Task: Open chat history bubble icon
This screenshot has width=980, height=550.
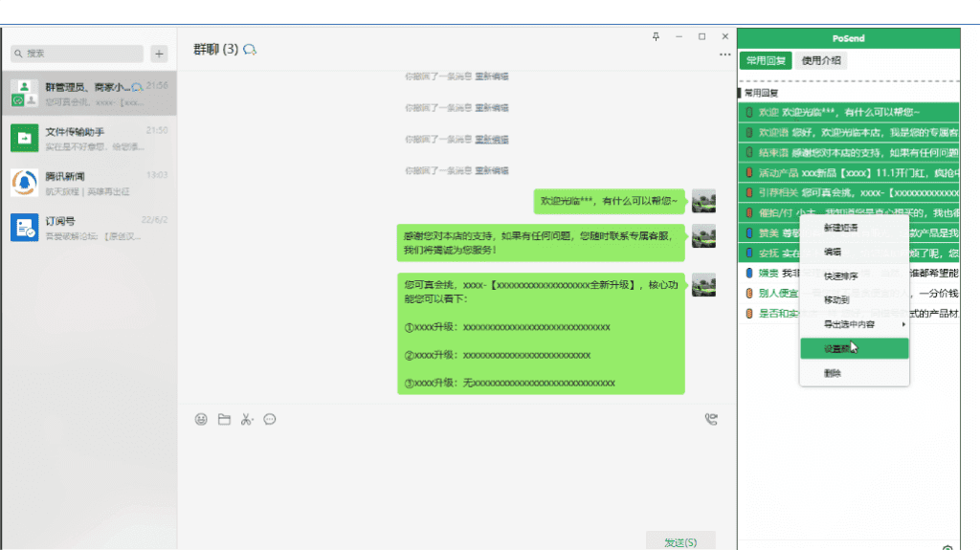Action: (x=270, y=419)
